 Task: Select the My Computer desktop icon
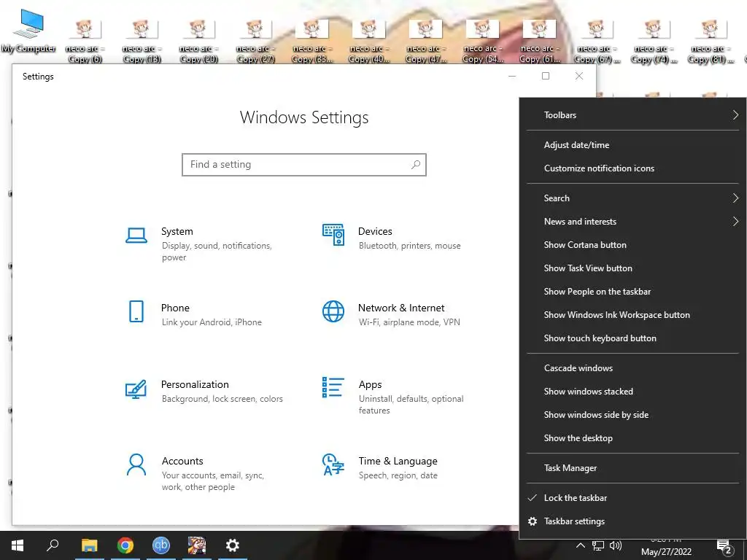[28, 31]
